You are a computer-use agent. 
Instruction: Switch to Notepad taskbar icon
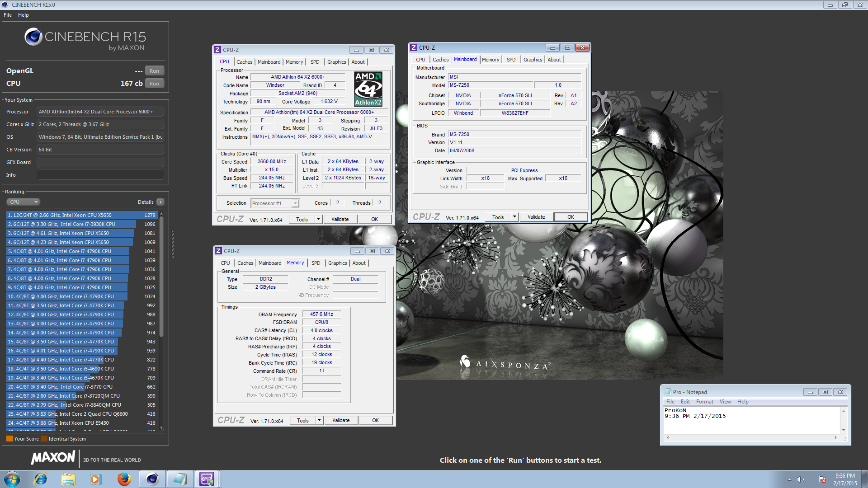pos(179,479)
